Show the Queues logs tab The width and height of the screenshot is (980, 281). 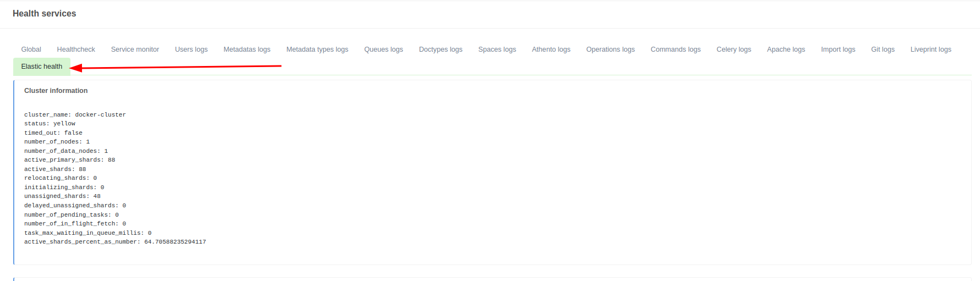384,49
